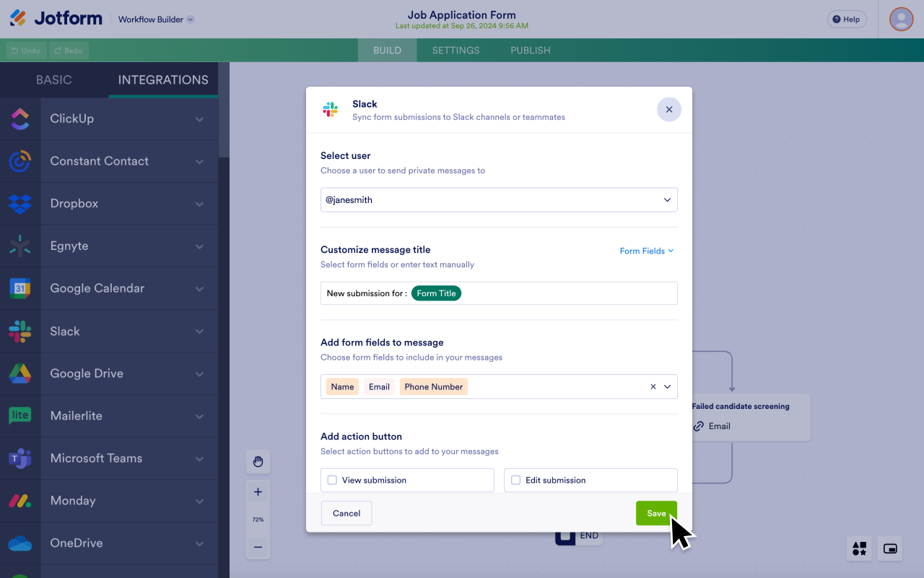Click the Dropbox icon in sidebar
Screen dimensions: 924x578
click(20, 204)
